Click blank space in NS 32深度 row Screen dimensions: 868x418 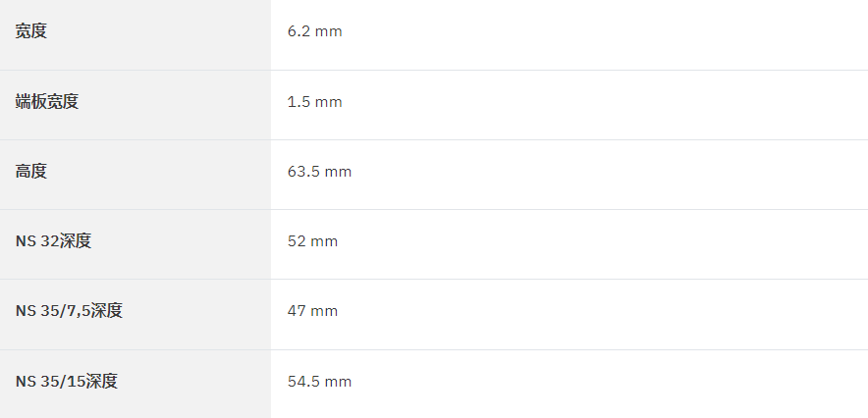[604, 244]
